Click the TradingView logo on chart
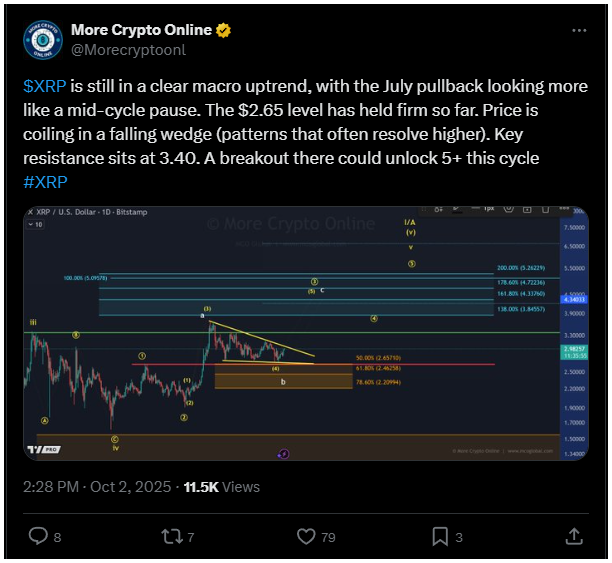Image resolution: width=612 pixels, height=563 pixels. (x=42, y=449)
